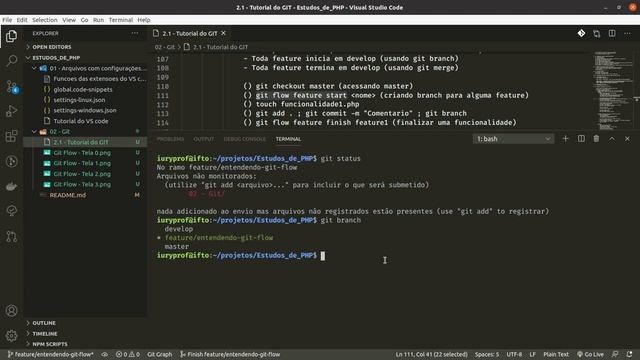Open Source Control view in activity bar

point(11,86)
